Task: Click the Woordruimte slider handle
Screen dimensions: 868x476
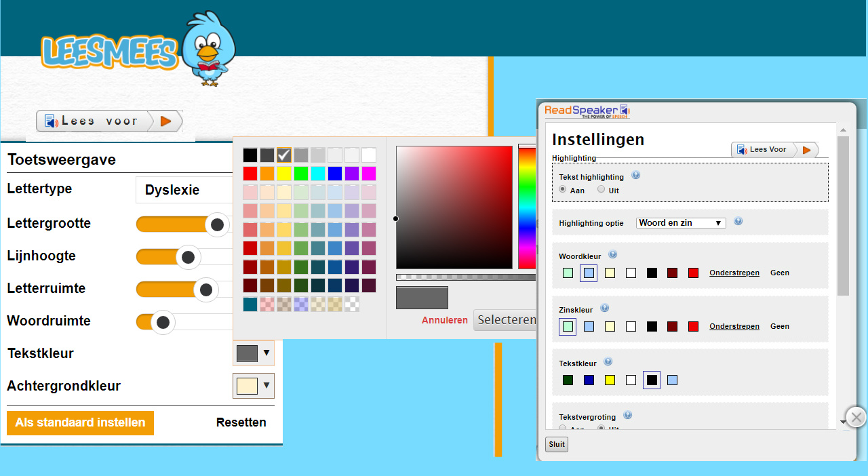Action: click(x=163, y=322)
